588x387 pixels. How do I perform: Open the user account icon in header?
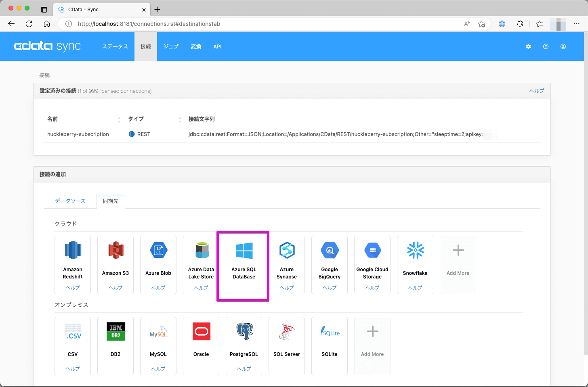click(563, 46)
